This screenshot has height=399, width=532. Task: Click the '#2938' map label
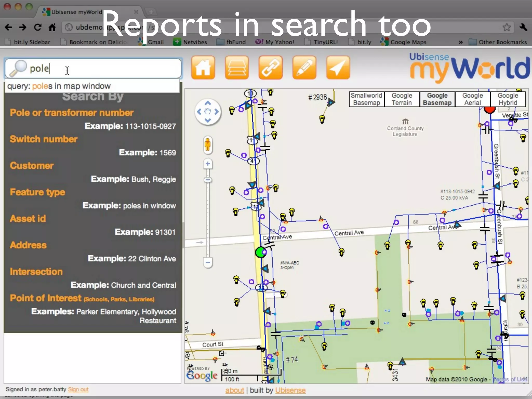tap(317, 97)
